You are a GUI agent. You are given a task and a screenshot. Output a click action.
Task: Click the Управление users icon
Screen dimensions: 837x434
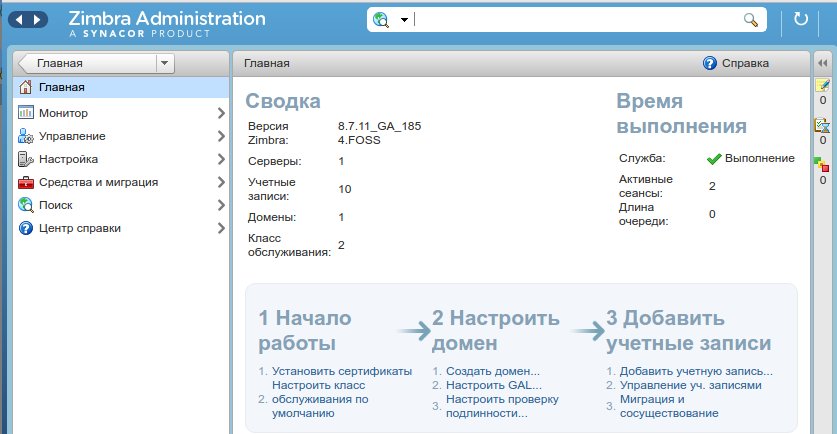pos(25,136)
